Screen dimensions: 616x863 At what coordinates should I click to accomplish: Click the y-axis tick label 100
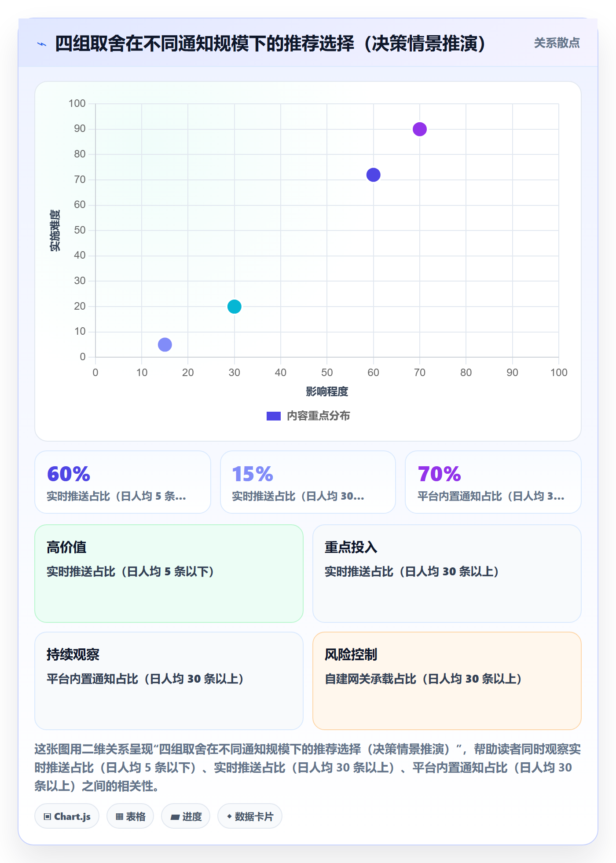[77, 103]
